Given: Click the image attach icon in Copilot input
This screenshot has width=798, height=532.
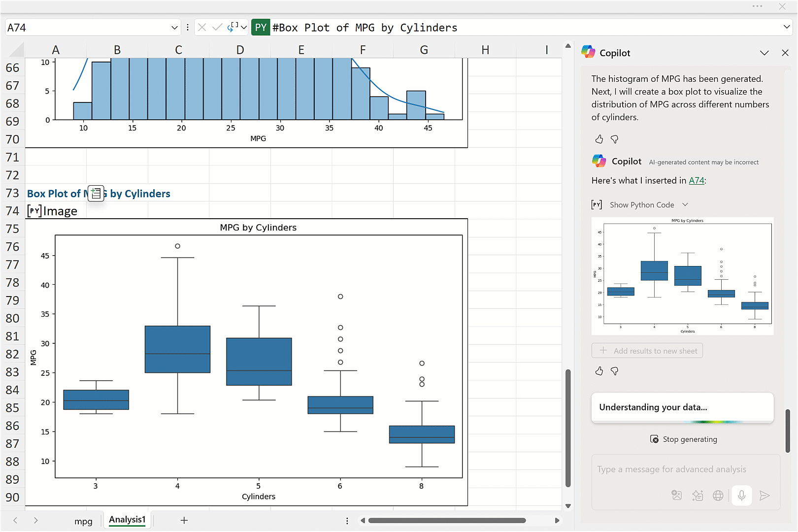Looking at the screenshot, I should (x=677, y=496).
